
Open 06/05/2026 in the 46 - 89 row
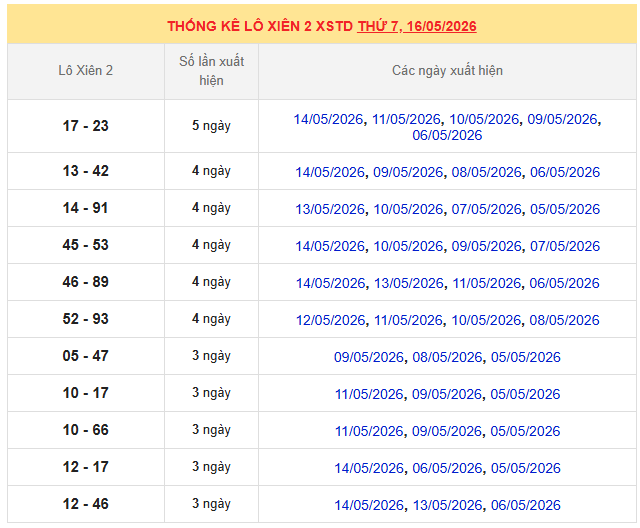(x=564, y=283)
